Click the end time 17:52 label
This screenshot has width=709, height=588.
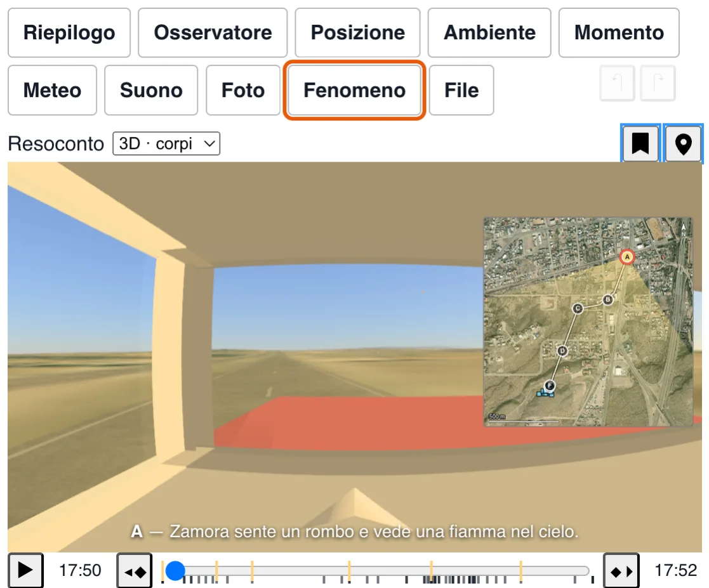tap(675, 570)
